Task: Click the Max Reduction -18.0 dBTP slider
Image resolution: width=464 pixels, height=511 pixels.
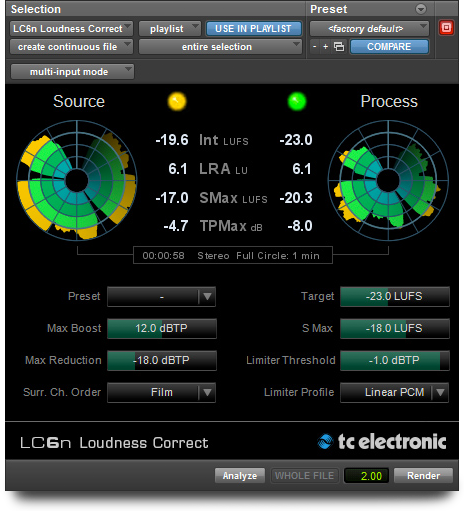Action: pos(162,360)
